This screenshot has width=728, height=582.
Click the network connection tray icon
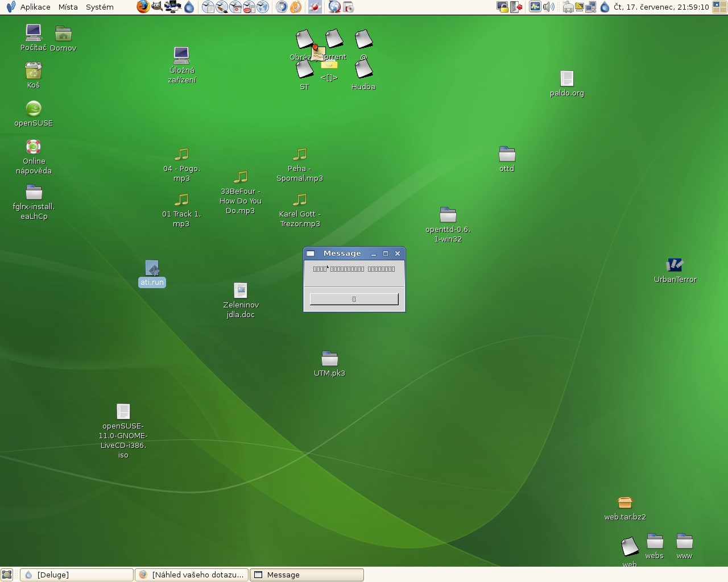591,7
